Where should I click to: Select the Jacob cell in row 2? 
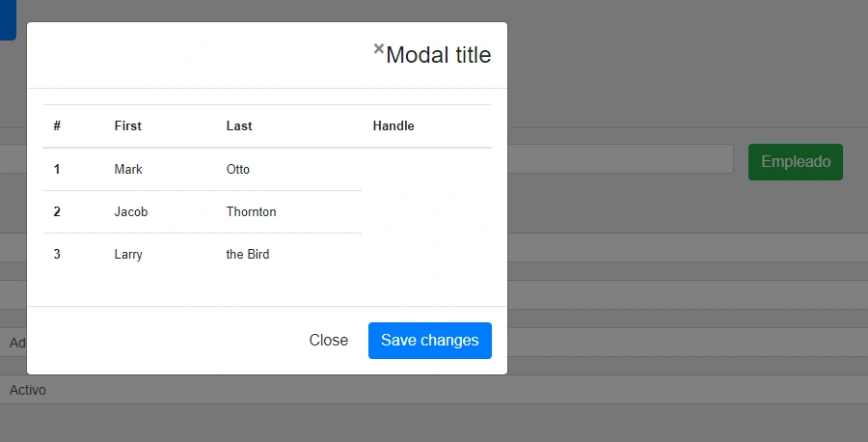[x=130, y=211]
